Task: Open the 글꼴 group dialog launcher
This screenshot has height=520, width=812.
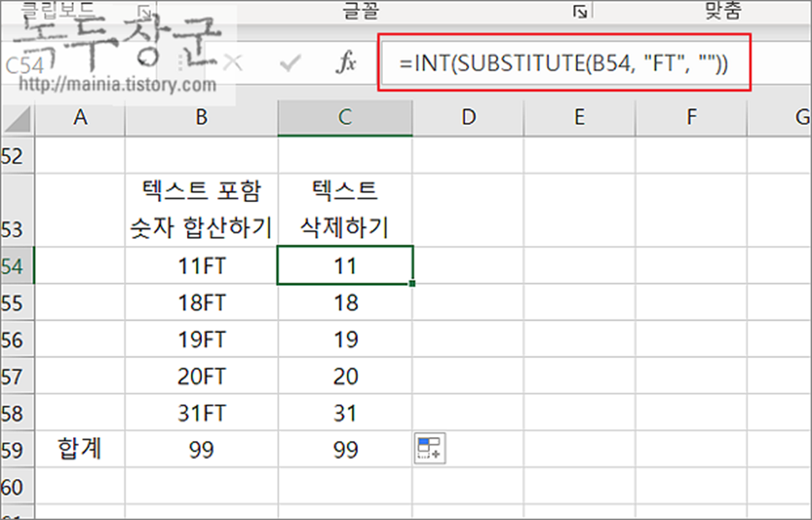Action: 580,12
